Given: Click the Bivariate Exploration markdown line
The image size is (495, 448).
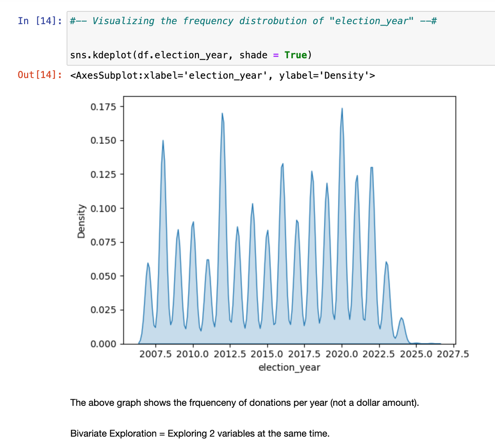Looking at the screenshot, I should 200,434.
